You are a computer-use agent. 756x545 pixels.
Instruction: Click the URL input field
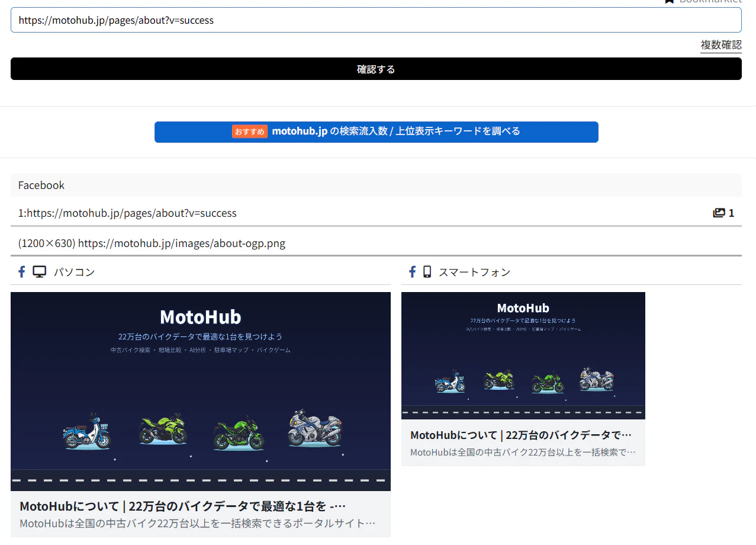click(376, 20)
